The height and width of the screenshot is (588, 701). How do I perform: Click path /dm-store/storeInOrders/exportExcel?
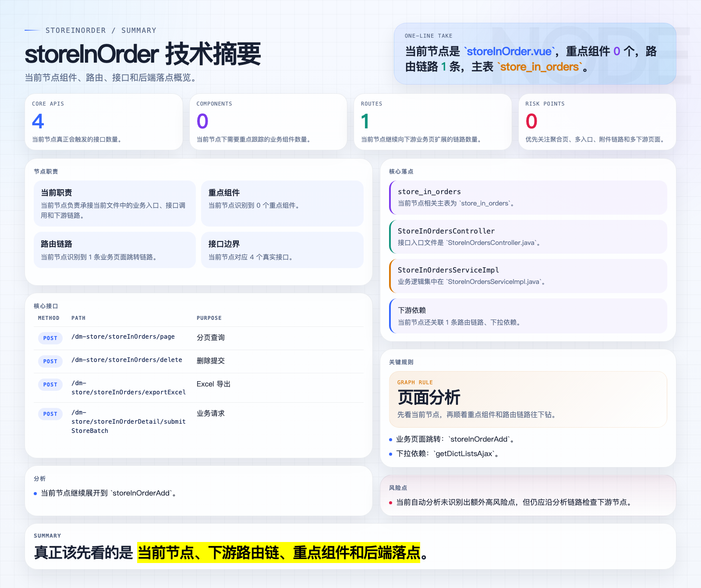pos(129,388)
